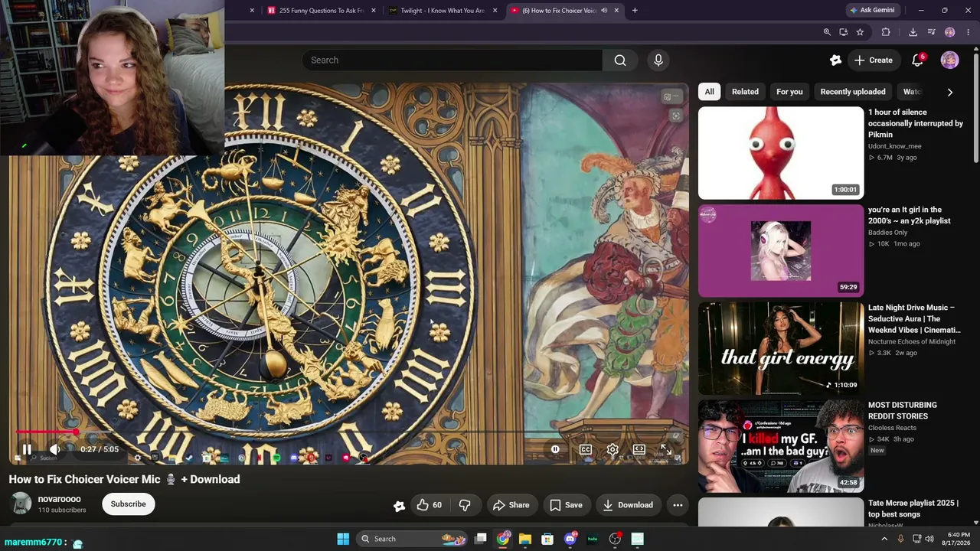The width and height of the screenshot is (980, 551).
Task: Open the Create menu
Action: pos(874,60)
